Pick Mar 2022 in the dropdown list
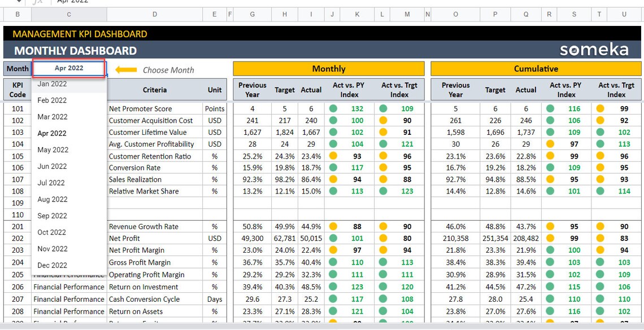This screenshot has height=330, width=644. point(69,117)
